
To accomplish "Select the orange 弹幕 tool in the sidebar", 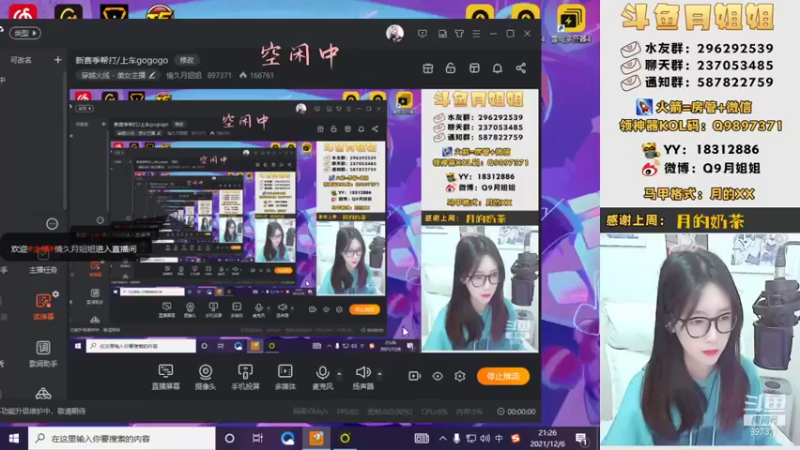I will (x=43, y=307).
